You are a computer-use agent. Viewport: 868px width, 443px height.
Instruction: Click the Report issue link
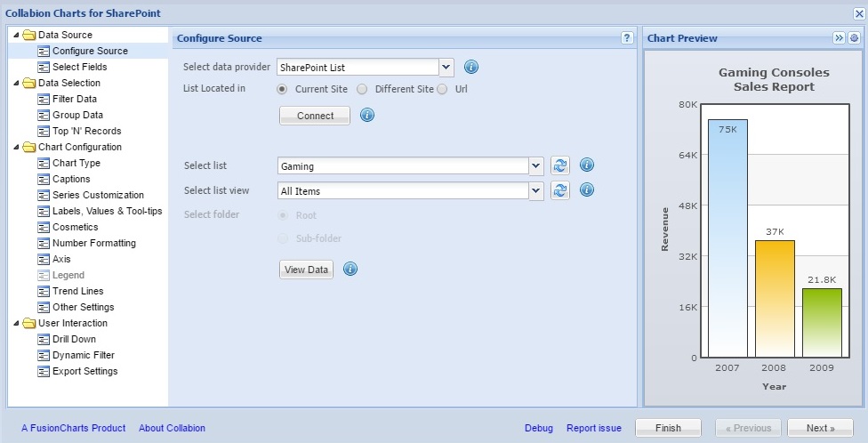593,428
